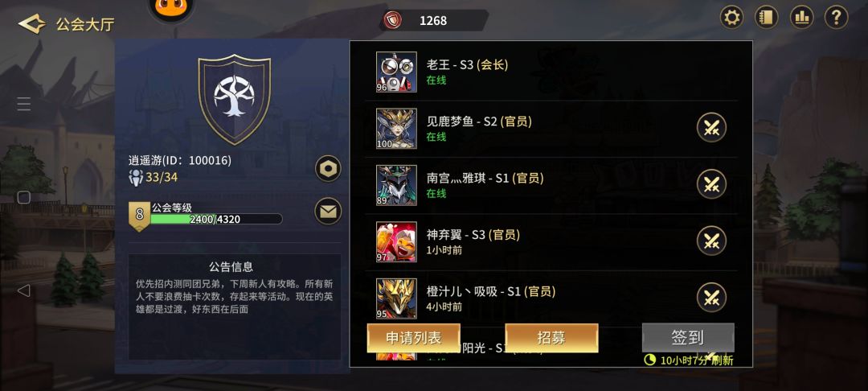The height and width of the screenshot is (391, 868).
Task: Click the guild points currency counter
Action: [x=435, y=20]
